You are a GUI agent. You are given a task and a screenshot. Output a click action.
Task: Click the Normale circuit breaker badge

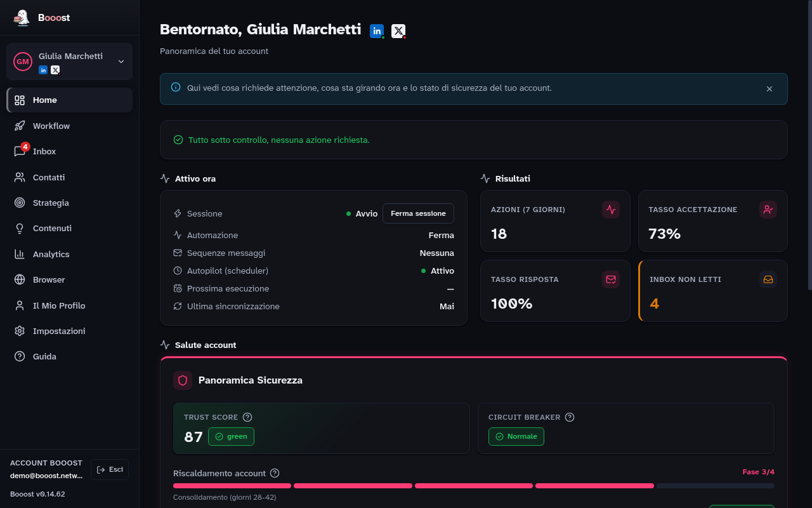pos(516,437)
